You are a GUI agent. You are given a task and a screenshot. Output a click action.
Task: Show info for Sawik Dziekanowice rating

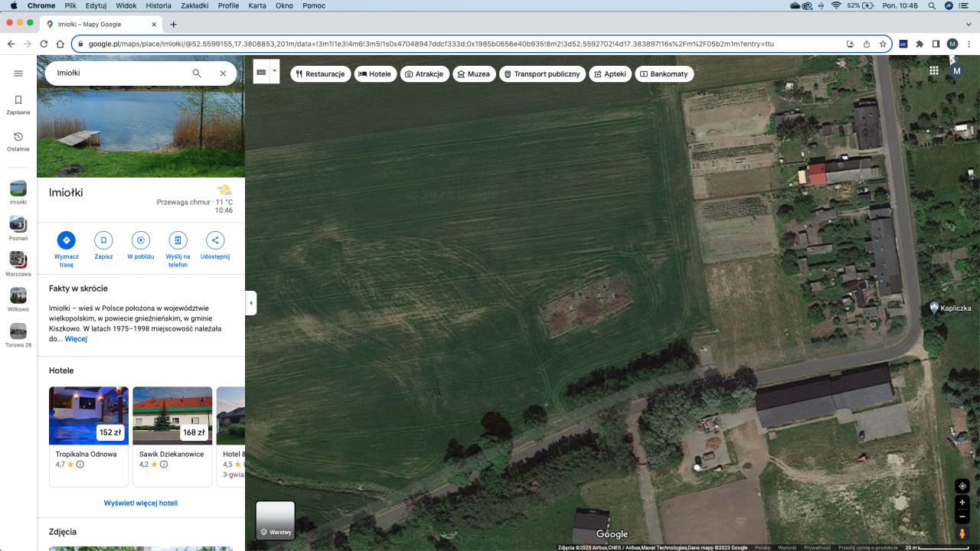(x=164, y=465)
